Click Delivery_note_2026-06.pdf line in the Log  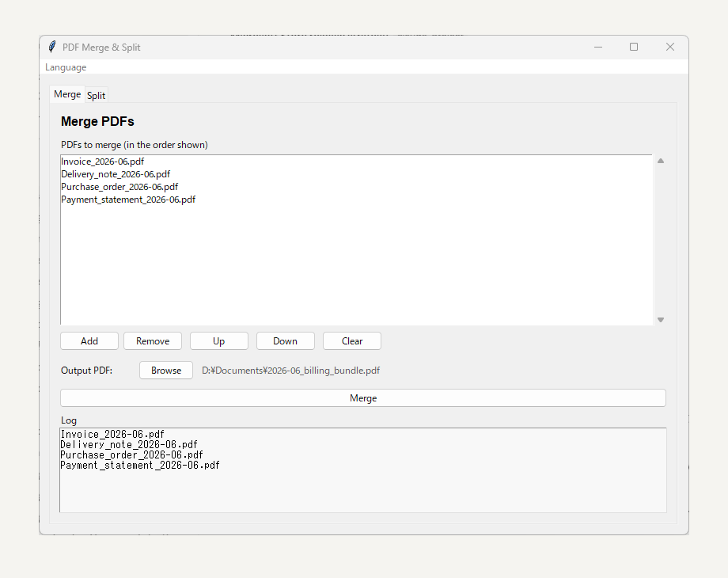[129, 445]
